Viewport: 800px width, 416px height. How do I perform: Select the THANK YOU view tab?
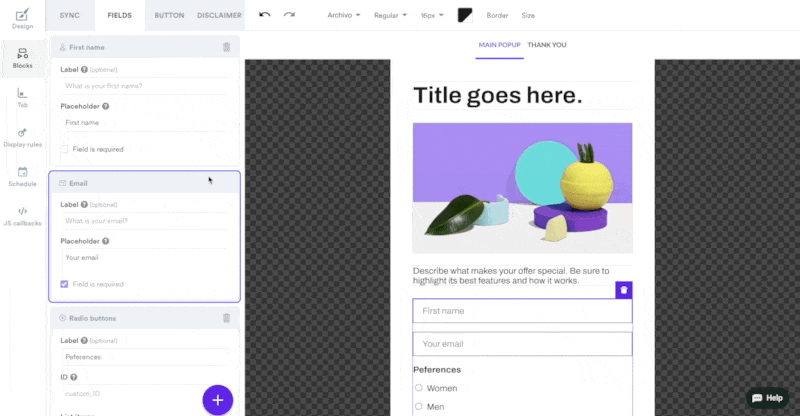[547, 45]
